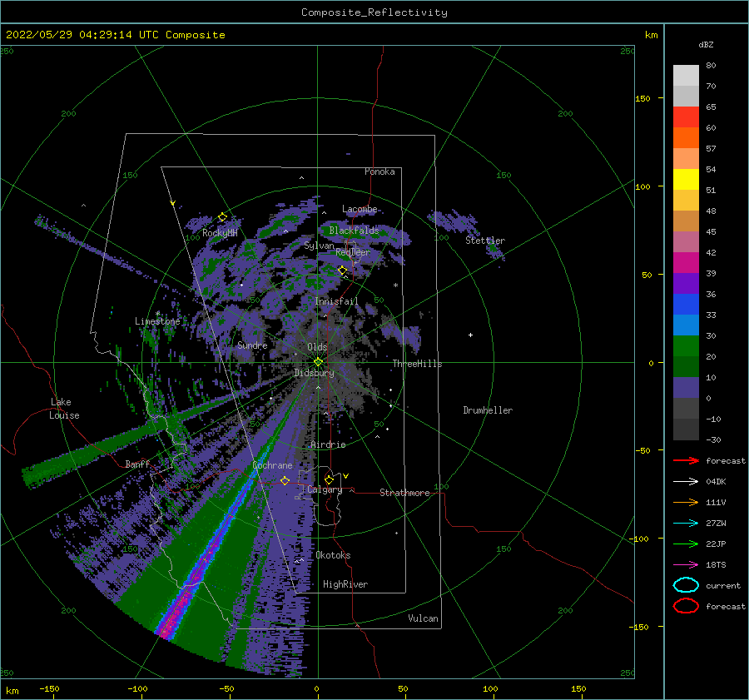The width and height of the screenshot is (749, 700).
Task: Click the Banff label
Action: click(x=137, y=464)
